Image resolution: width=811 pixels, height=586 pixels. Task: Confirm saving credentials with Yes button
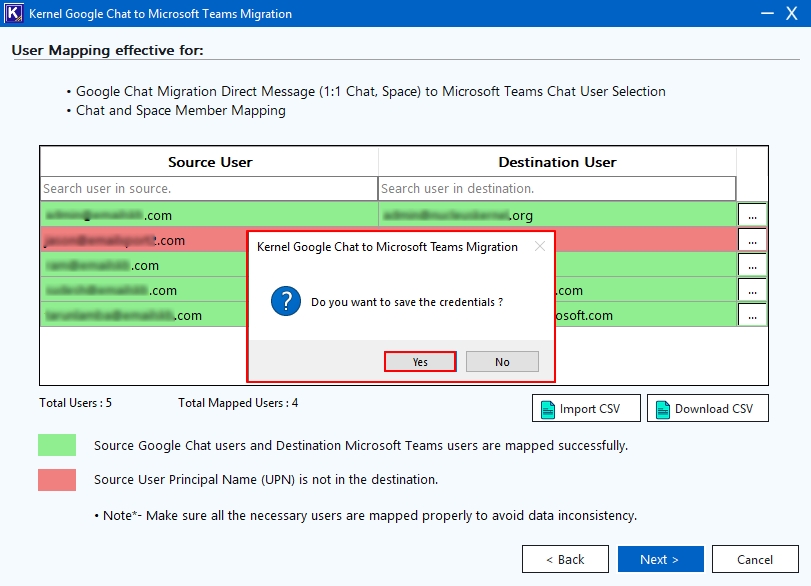420,362
